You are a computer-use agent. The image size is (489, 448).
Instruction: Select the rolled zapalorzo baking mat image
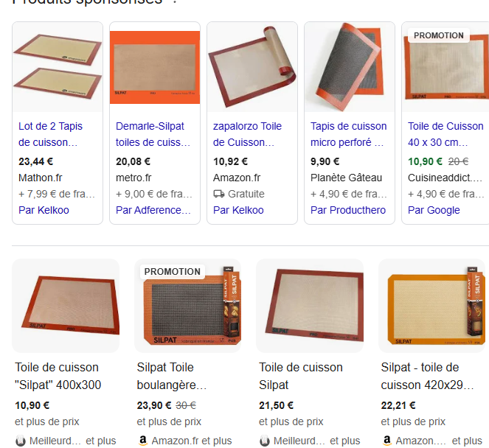252,67
